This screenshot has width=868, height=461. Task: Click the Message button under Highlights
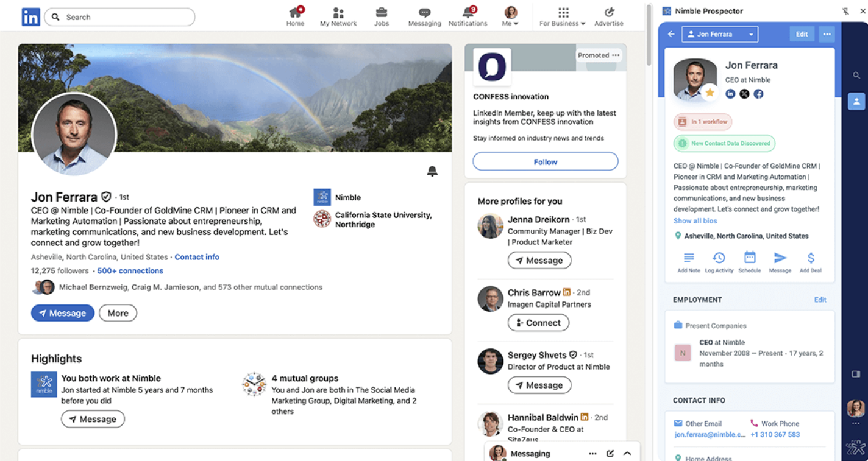[93, 419]
